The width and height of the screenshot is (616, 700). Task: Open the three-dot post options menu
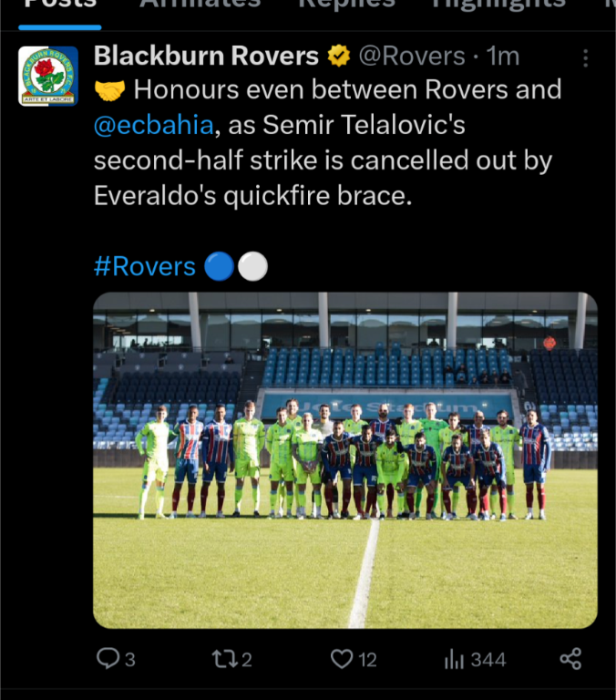585,58
